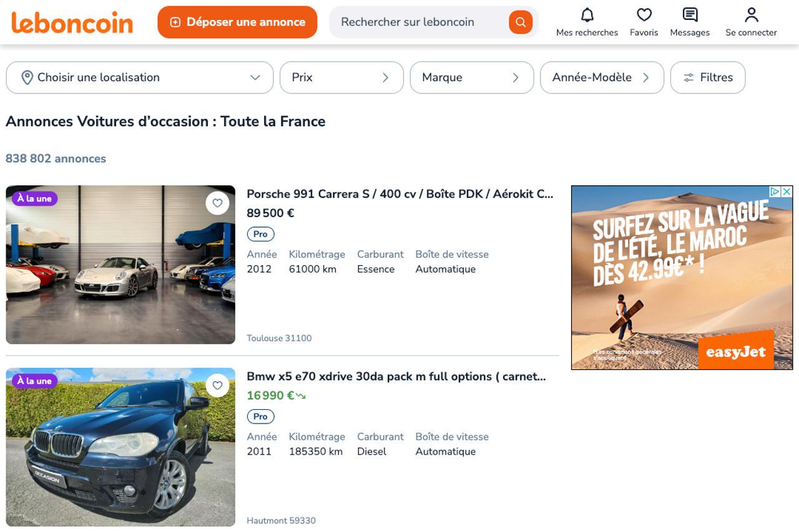Favorite the Porsche 991 Carrera S listing
799x532 pixels.
[x=217, y=203]
